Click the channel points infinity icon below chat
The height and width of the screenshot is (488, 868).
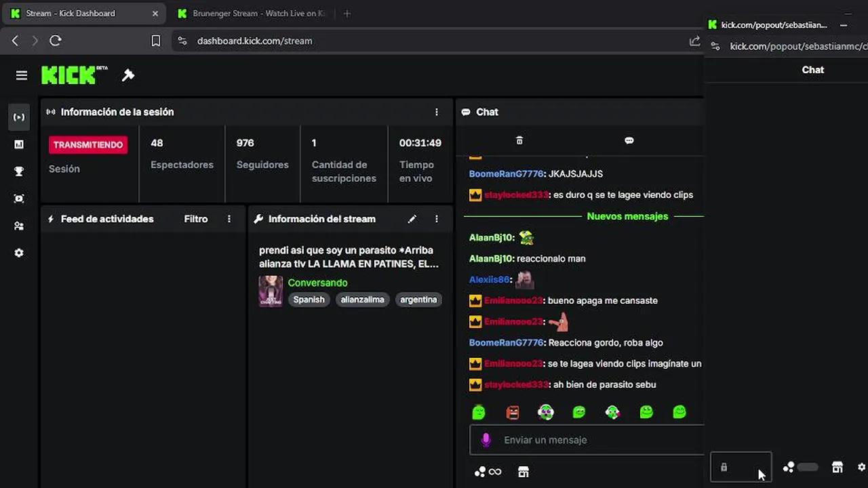488,472
